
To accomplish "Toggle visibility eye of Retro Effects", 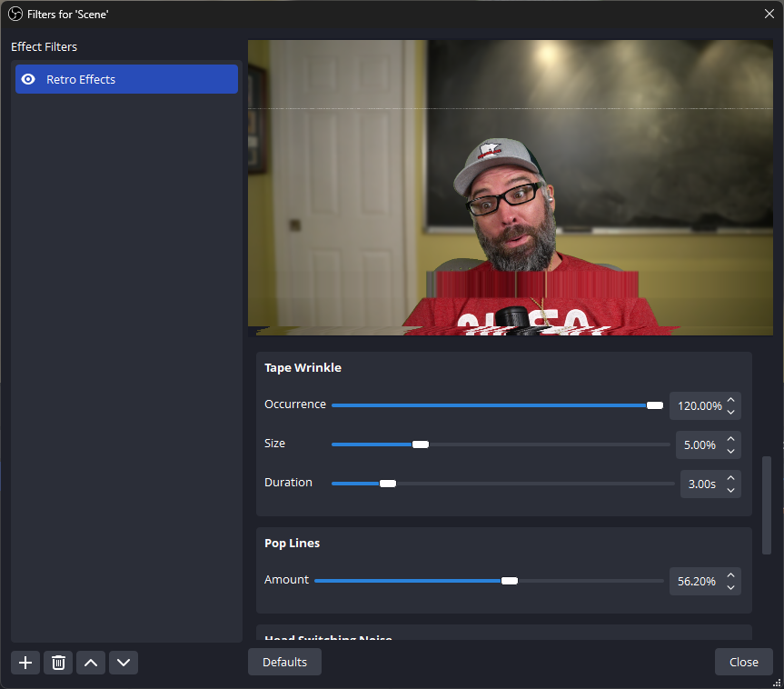I will pos(28,79).
